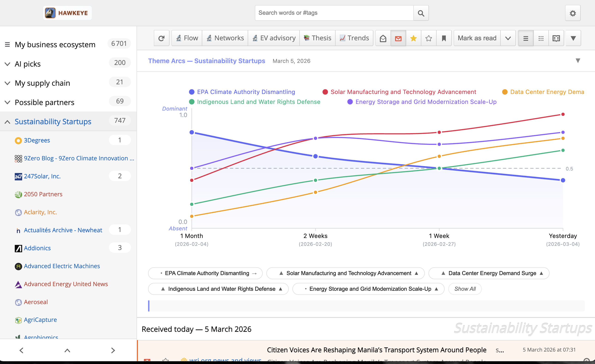The image size is (595, 364).
Task: Open settings gear icon
Action: pos(573,13)
